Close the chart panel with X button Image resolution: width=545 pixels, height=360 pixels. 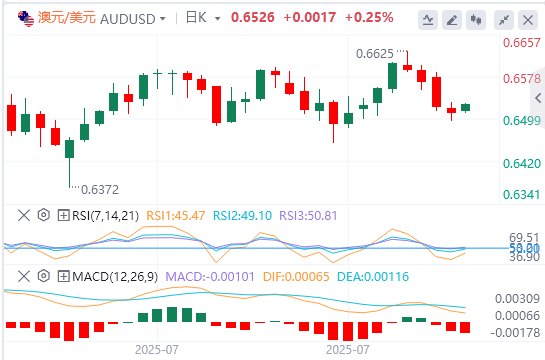pos(528,20)
